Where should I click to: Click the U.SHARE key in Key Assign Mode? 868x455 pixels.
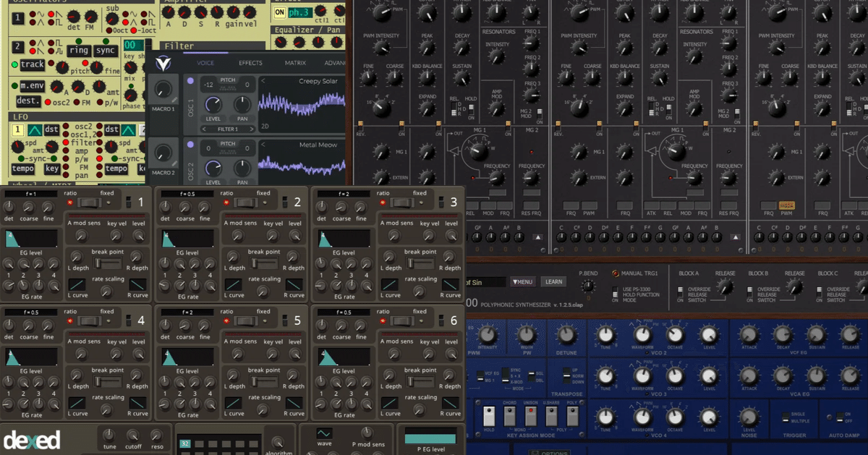click(551, 417)
